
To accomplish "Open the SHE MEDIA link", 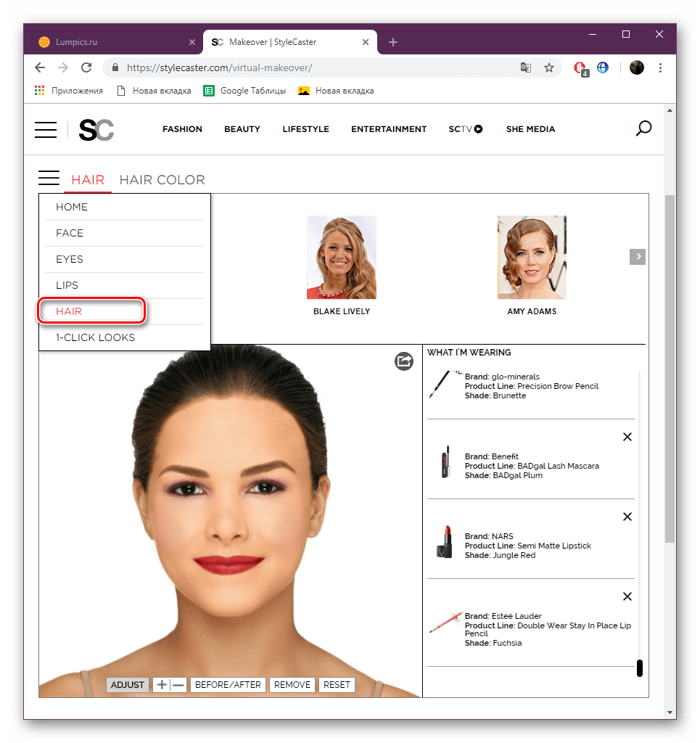I will click(x=530, y=129).
